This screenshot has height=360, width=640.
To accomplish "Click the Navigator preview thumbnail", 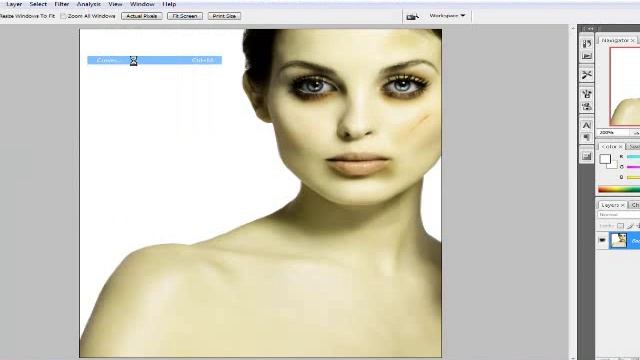I will [624, 87].
